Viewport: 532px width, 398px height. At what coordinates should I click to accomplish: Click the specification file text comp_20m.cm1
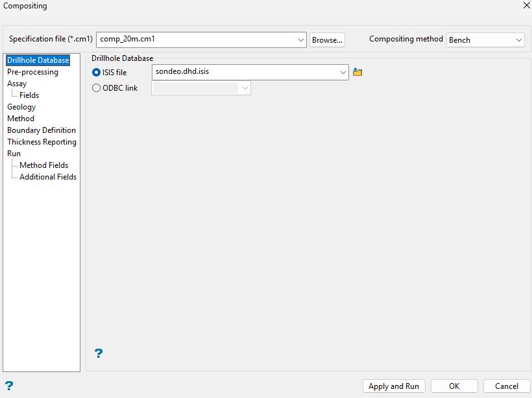click(x=128, y=39)
